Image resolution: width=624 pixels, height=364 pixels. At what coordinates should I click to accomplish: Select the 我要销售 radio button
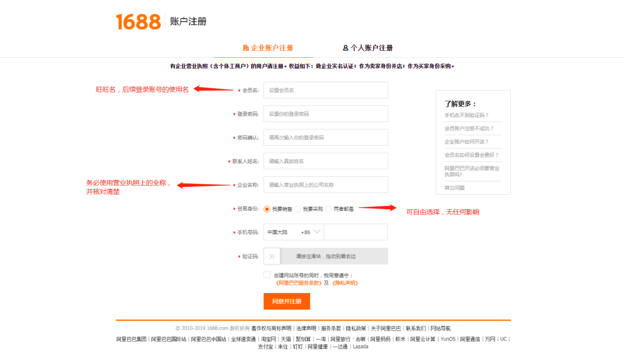(267, 209)
